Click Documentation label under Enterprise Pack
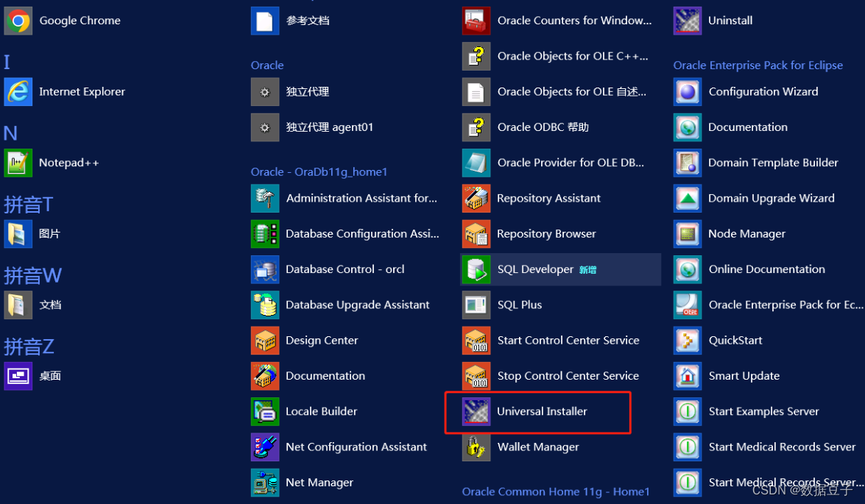Image resolution: width=865 pixels, height=504 pixels. (x=748, y=127)
